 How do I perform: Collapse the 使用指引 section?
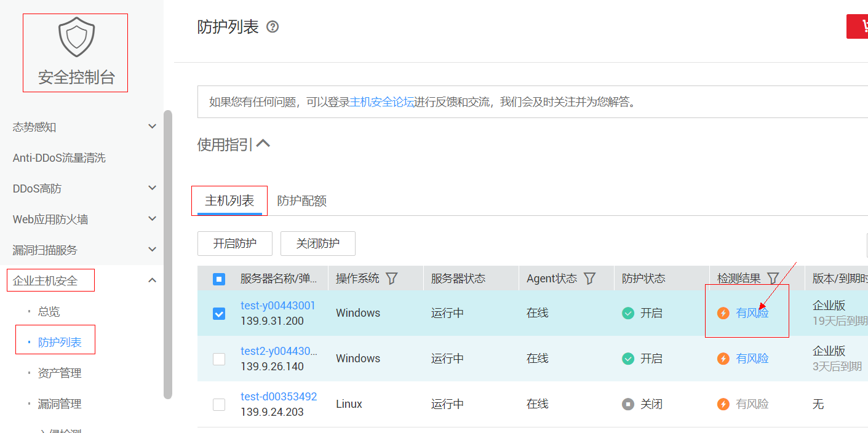point(264,142)
